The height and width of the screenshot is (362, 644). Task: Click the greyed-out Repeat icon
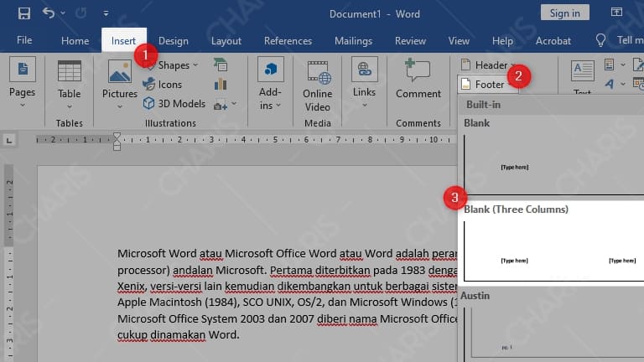click(x=80, y=13)
